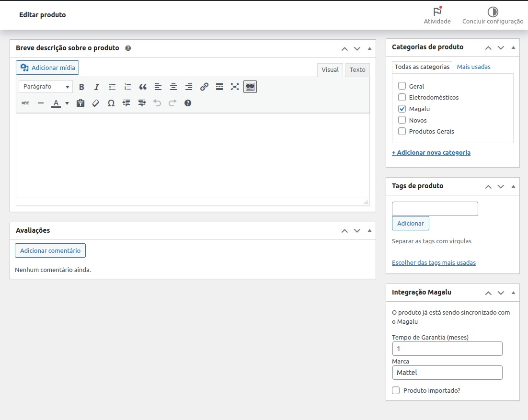528x420 pixels.
Task: Collapse the Avaliações panel
Action: (x=369, y=230)
